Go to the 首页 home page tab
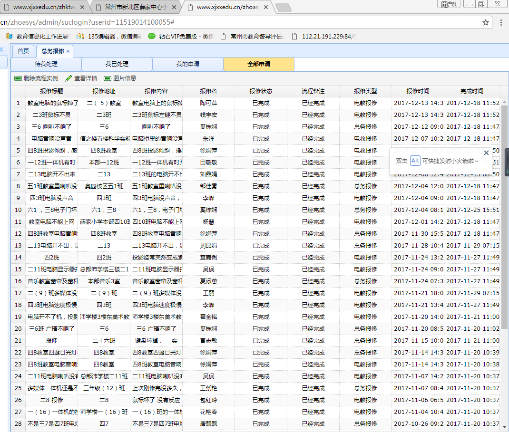This screenshot has height=432, width=509. click(x=23, y=51)
